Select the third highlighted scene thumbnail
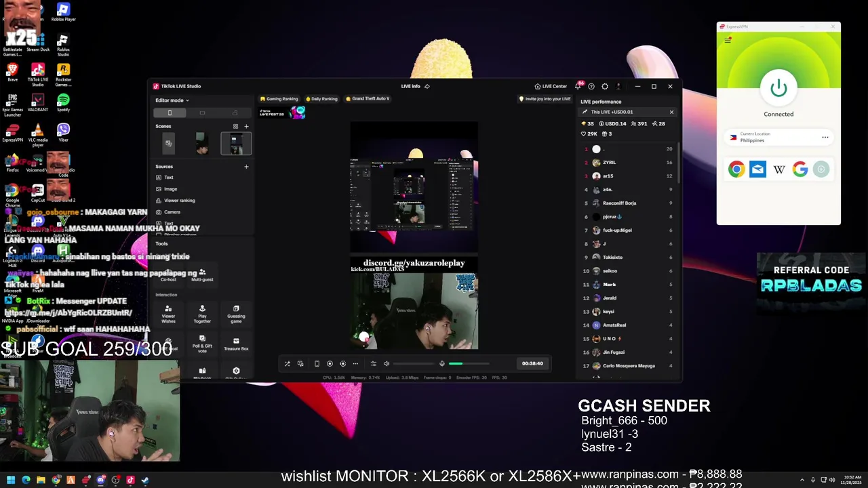The height and width of the screenshot is (488, 868). pos(236,143)
